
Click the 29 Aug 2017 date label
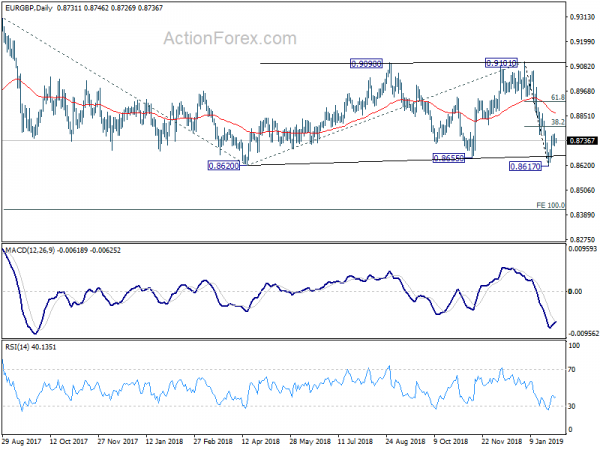pos(21,442)
